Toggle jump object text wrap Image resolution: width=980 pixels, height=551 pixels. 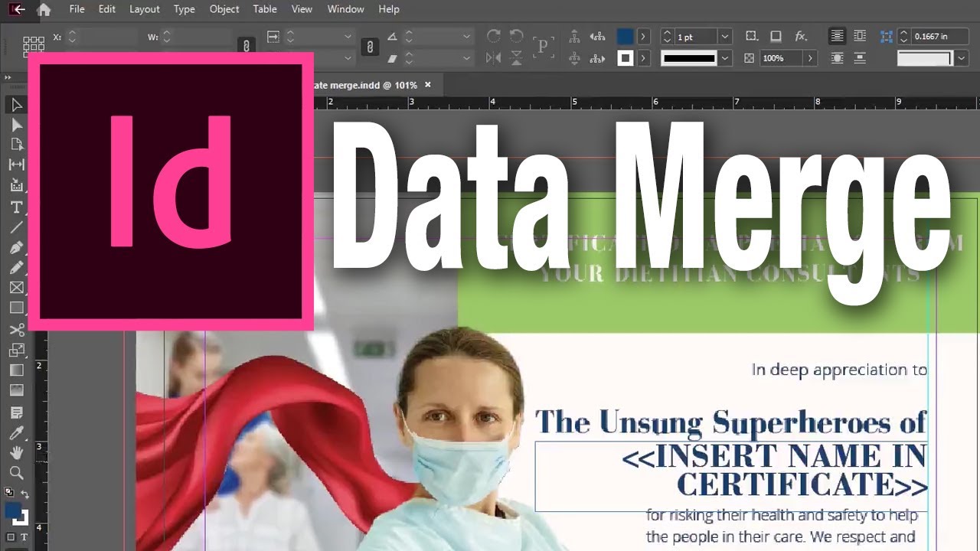pyautogui.click(x=859, y=57)
